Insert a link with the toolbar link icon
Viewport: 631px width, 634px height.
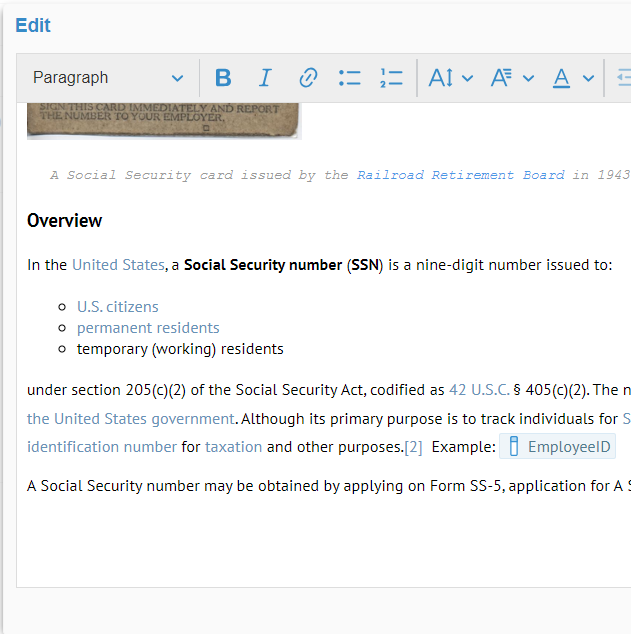click(308, 78)
